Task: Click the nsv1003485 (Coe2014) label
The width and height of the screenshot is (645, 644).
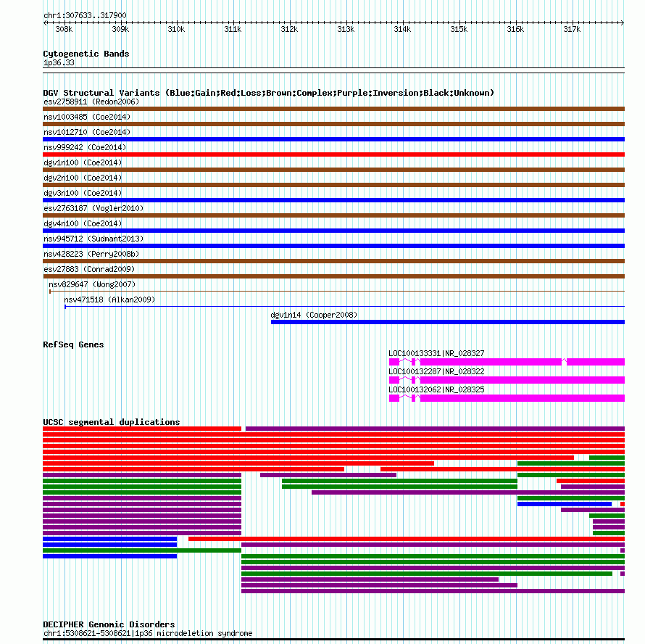Action: [x=87, y=117]
